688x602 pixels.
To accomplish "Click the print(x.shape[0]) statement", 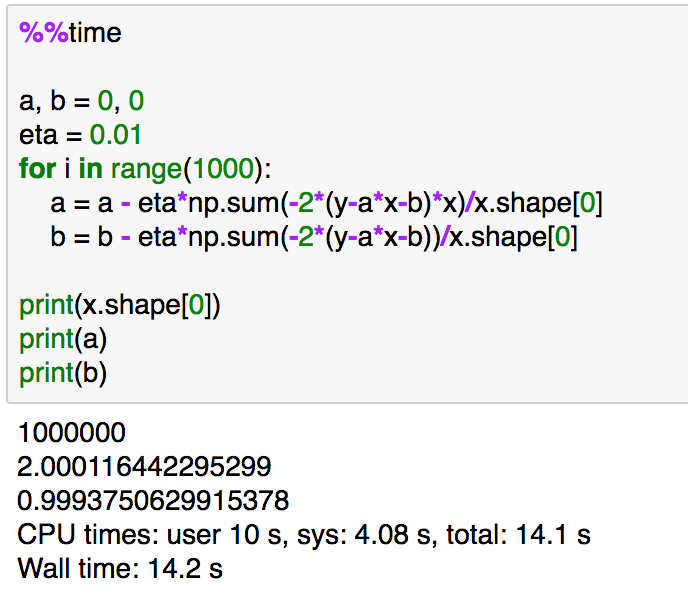I will click(x=120, y=305).
